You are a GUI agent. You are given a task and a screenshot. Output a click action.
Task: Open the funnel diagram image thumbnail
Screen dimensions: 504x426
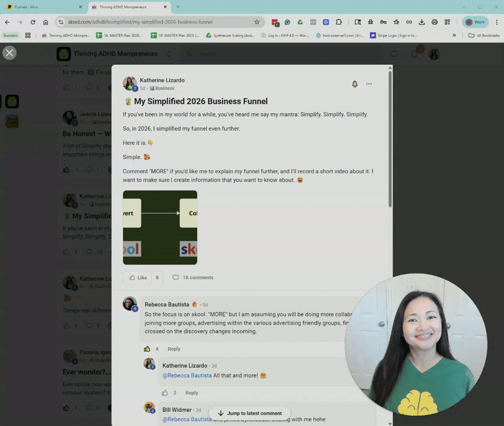click(x=160, y=227)
